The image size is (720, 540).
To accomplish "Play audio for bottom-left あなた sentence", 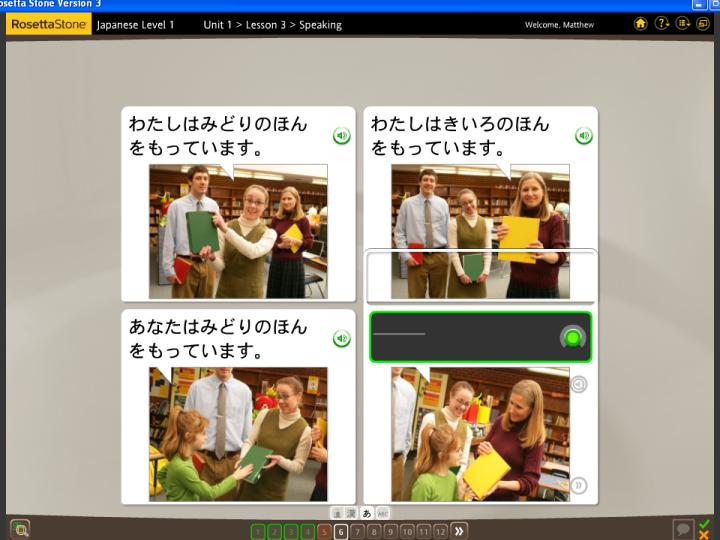I will [x=341, y=339].
